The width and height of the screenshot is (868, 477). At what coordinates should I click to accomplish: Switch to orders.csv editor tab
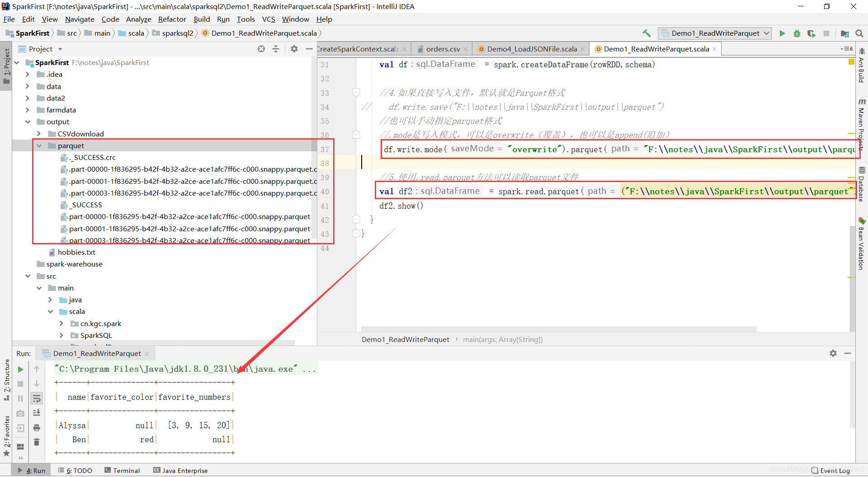click(443, 49)
